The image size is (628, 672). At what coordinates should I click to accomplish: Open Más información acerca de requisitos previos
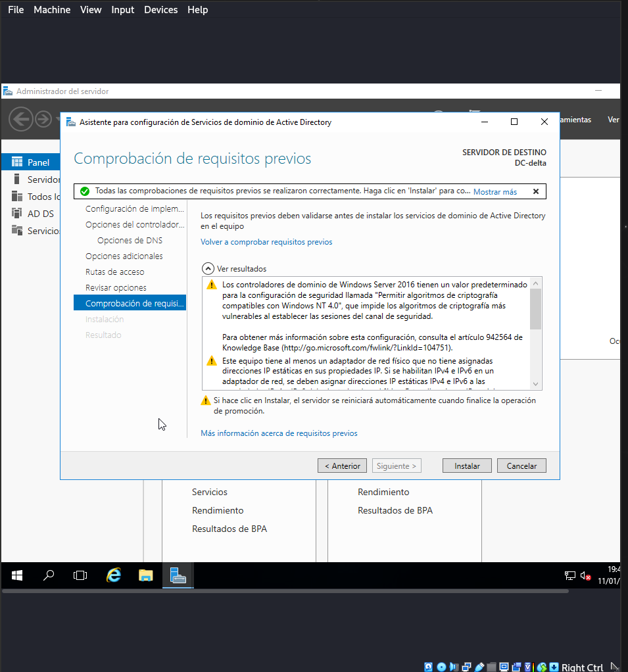tap(279, 433)
